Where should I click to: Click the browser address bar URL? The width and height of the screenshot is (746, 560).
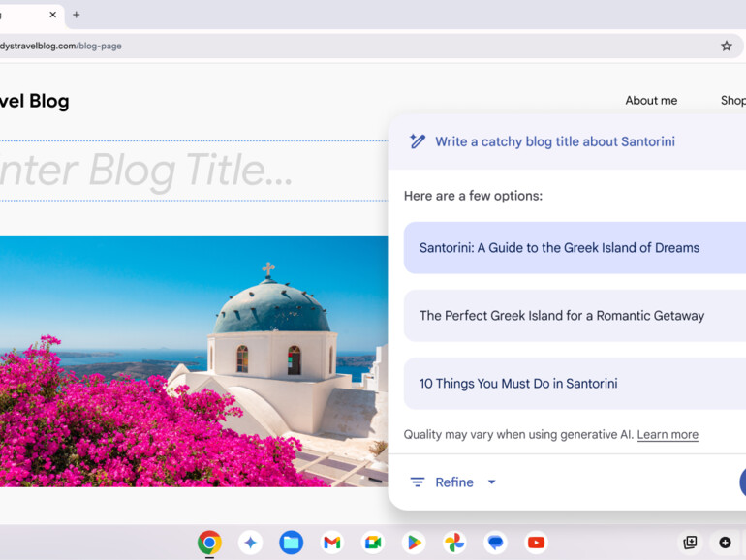(61, 47)
